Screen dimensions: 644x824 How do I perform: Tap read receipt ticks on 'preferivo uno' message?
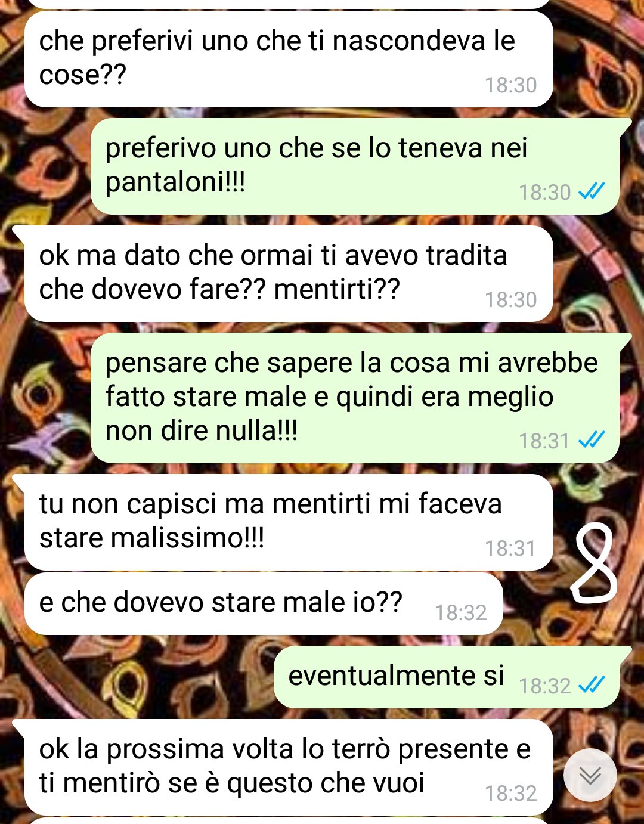click(x=592, y=191)
